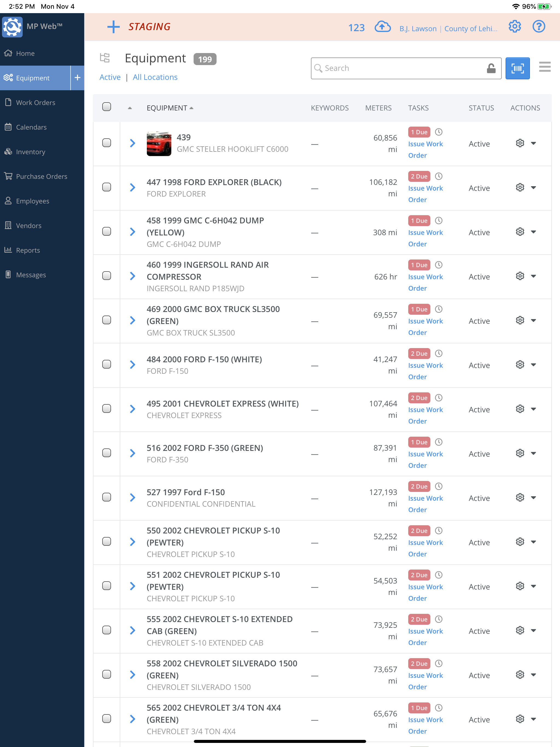Open actions gear for 527 Ford F-150
This screenshot has width=560, height=747.
(x=520, y=497)
